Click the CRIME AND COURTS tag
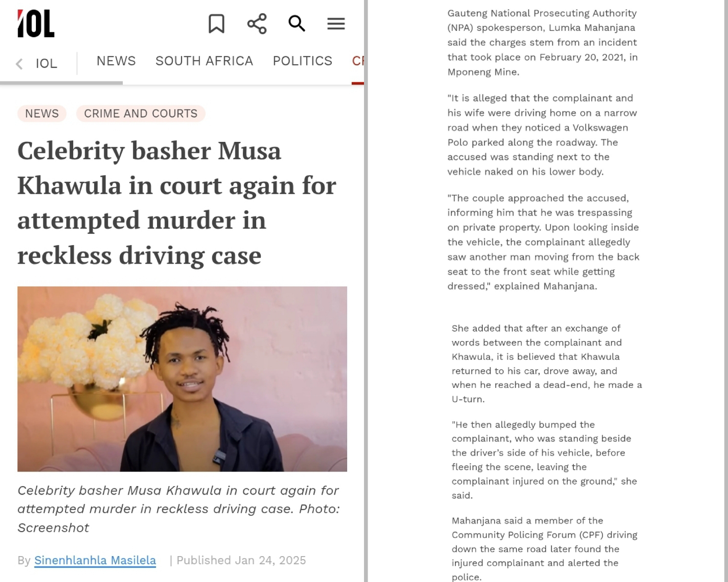This screenshot has width=728, height=582. [141, 113]
